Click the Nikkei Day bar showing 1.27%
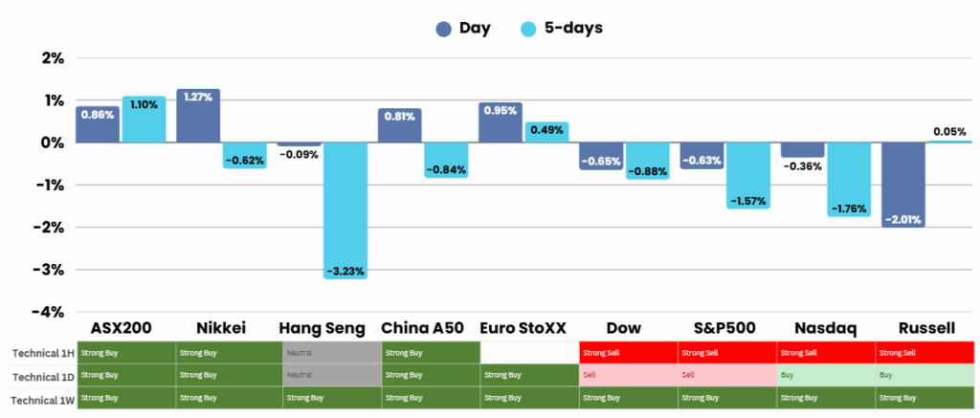Viewport: 980px width, 418px height. (x=198, y=116)
